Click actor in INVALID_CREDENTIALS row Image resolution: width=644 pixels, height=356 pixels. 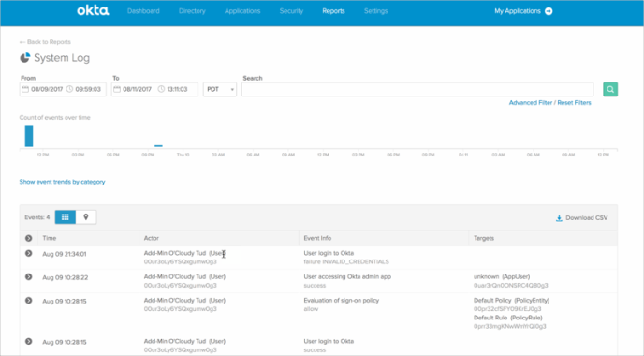point(184,253)
